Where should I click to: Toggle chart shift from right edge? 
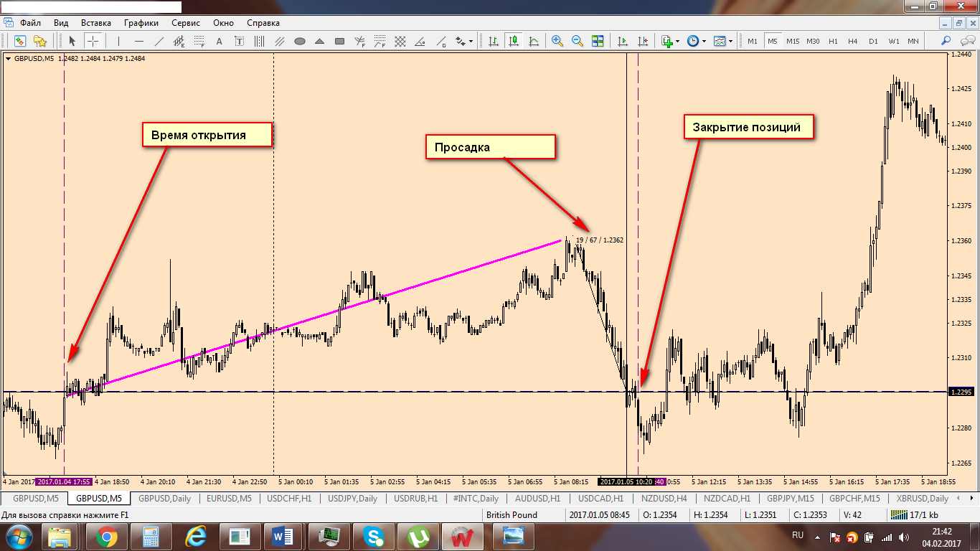[643, 41]
